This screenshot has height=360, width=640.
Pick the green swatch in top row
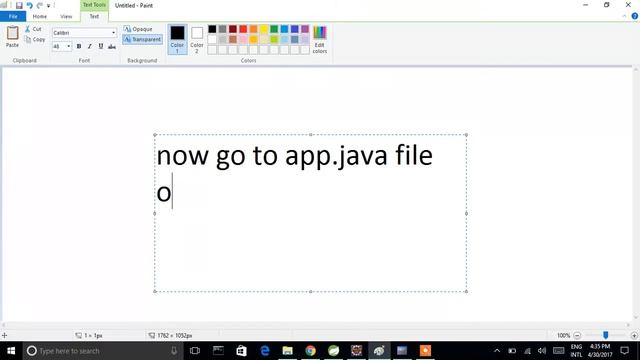tap(274, 29)
